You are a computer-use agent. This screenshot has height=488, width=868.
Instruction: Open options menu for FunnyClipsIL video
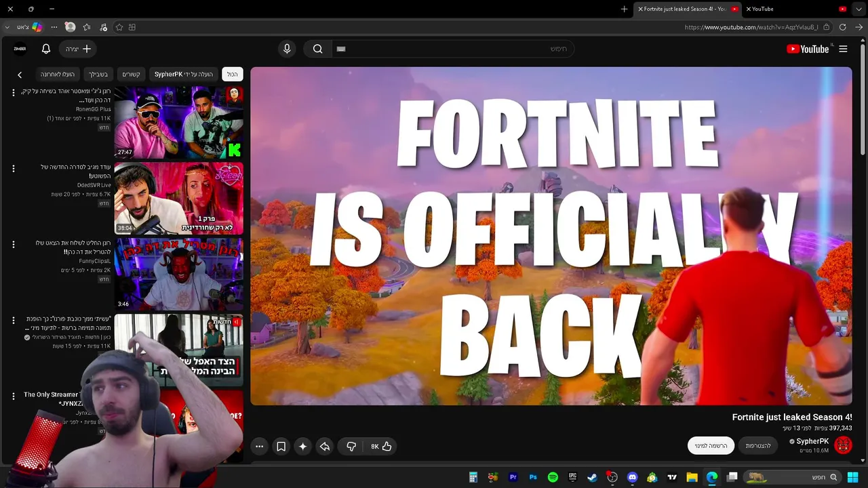(x=13, y=244)
